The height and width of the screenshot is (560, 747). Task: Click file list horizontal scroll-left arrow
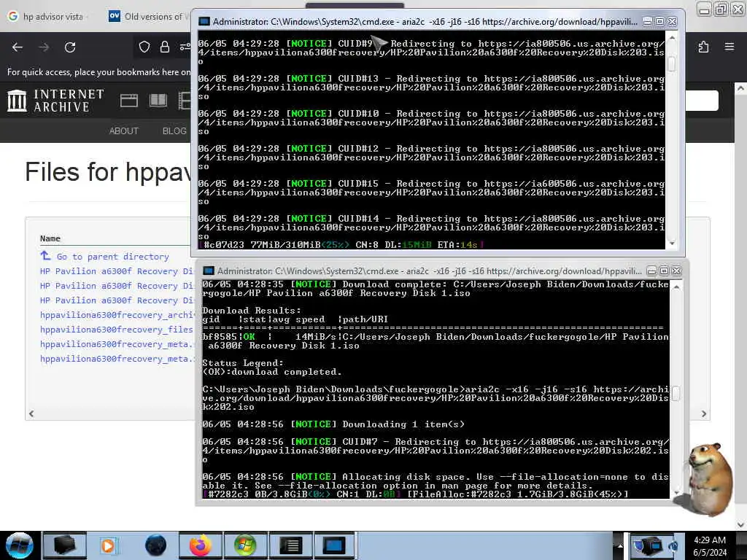31,414
